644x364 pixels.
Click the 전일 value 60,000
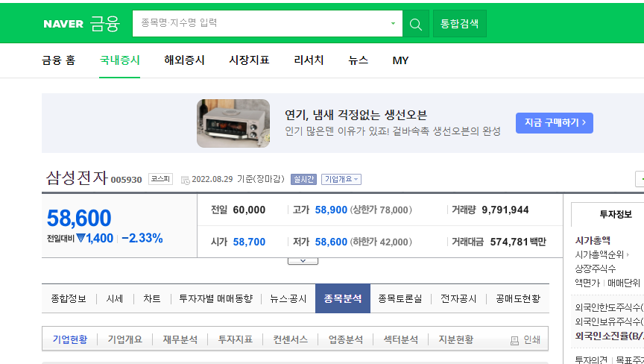click(x=249, y=210)
